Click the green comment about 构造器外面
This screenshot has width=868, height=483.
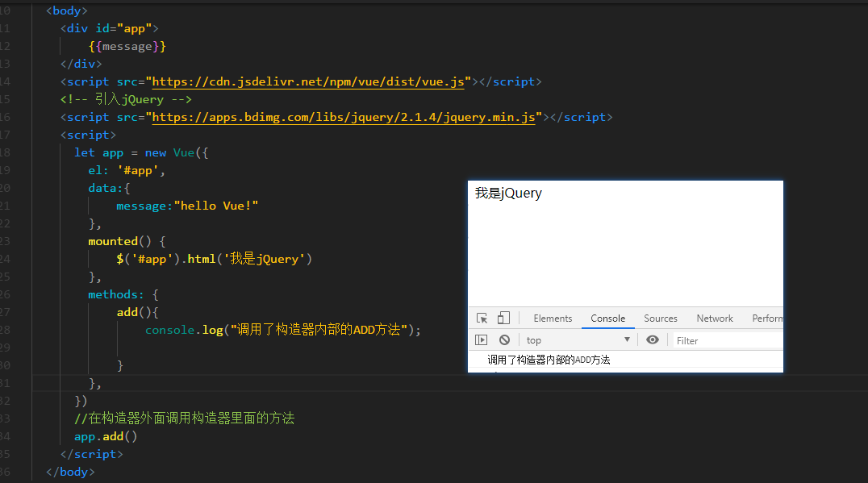185,418
